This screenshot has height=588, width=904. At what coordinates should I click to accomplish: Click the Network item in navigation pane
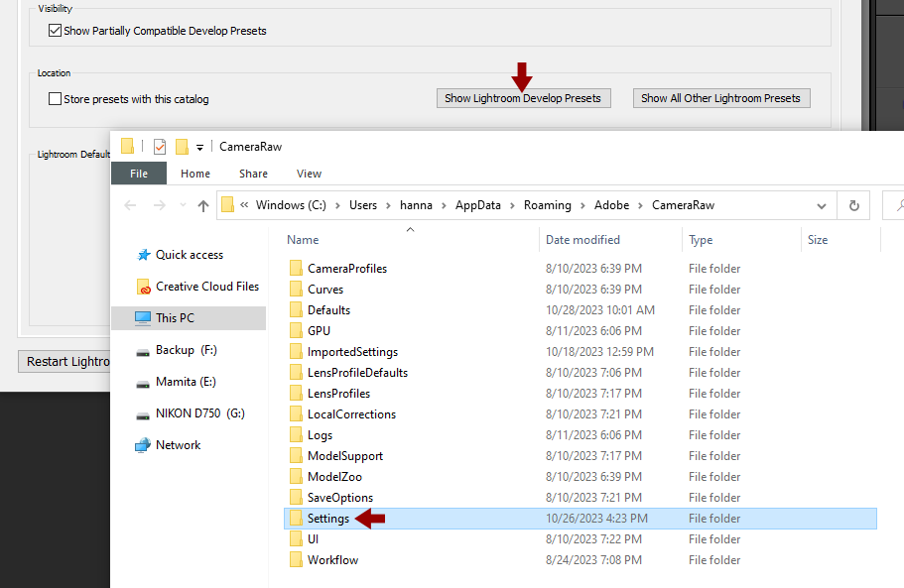tap(179, 444)
